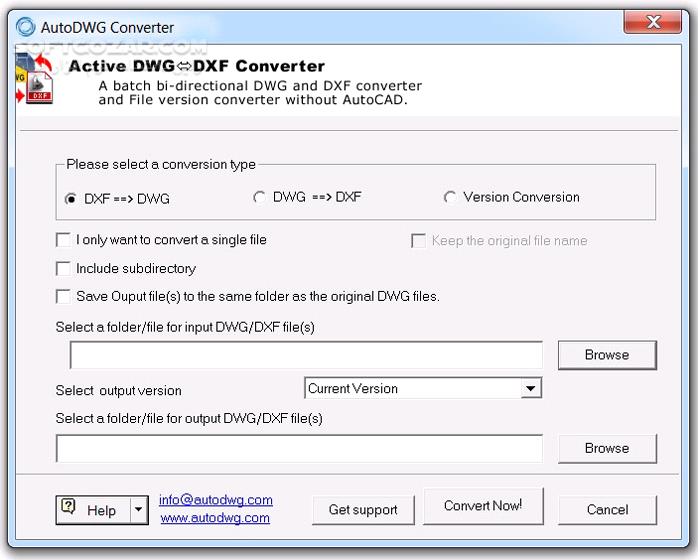Click the Cancel button
The image size is (700, 560).
(607, 510)
